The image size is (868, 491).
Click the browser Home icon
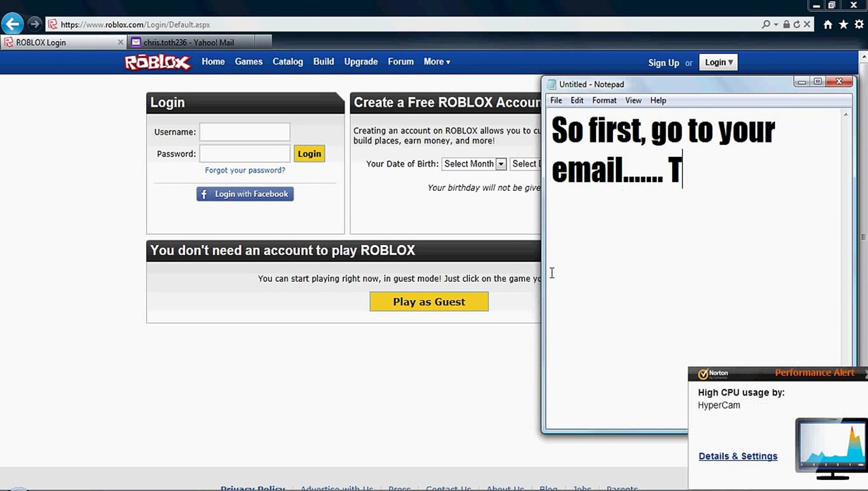[x=828, y=24]
